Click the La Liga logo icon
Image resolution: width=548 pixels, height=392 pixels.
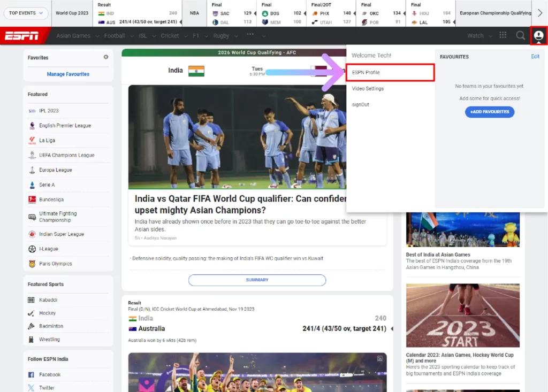pos(32,140)
